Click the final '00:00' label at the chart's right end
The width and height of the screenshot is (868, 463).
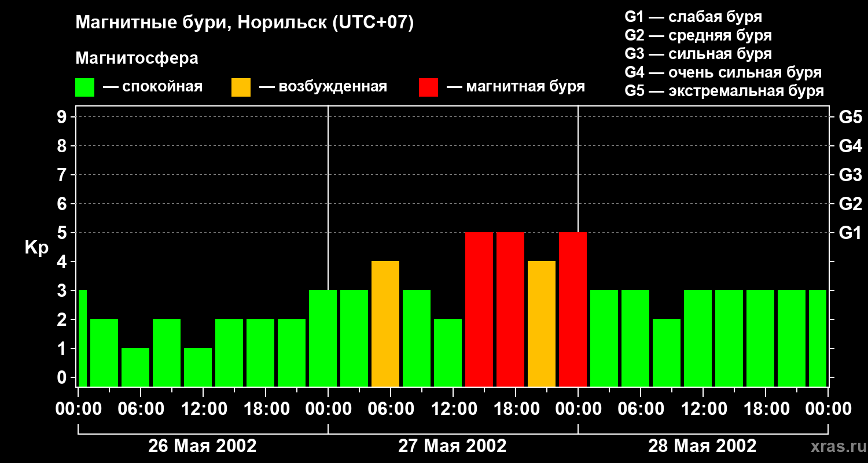(x=829, y=409)
